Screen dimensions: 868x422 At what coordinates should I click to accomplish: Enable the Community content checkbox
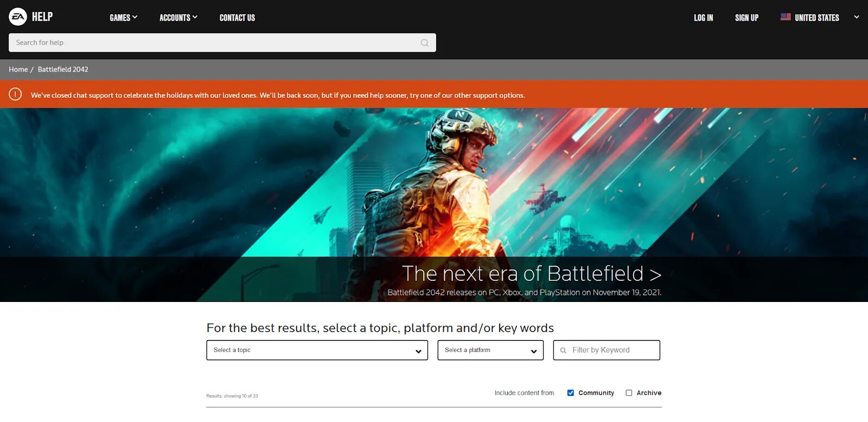click(571, 393)
